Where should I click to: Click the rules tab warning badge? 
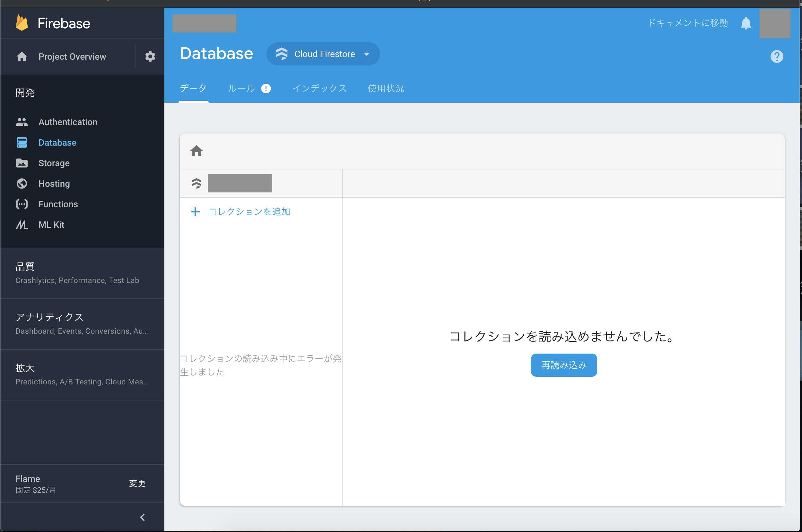pyautogui.click(x=266, y=89)
